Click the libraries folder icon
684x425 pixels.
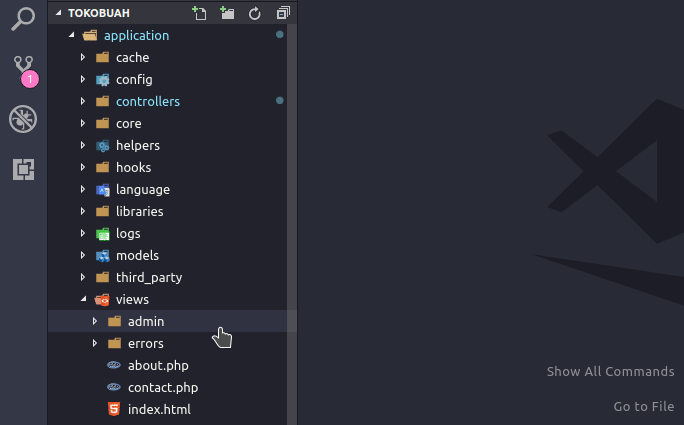coord(103,211)
